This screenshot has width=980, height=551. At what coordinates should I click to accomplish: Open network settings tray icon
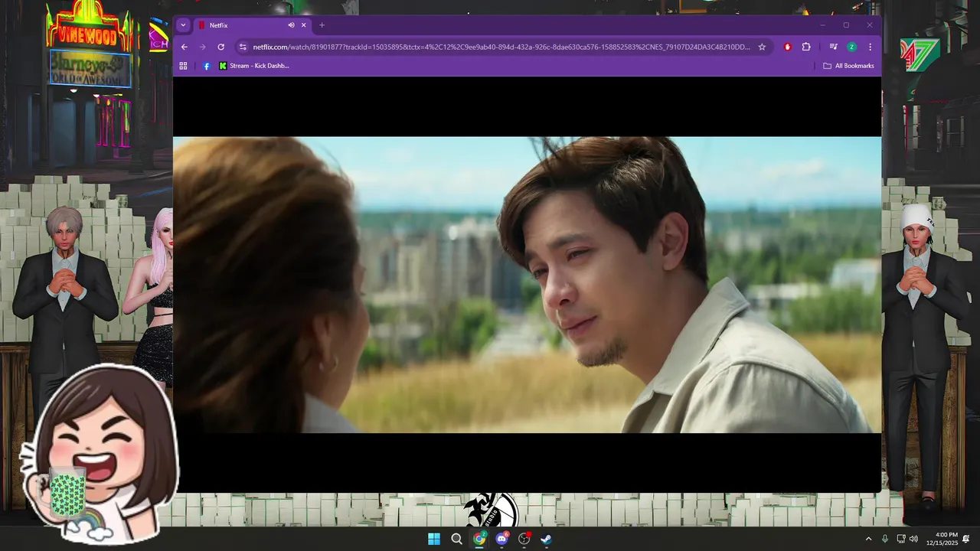point(901,539)
